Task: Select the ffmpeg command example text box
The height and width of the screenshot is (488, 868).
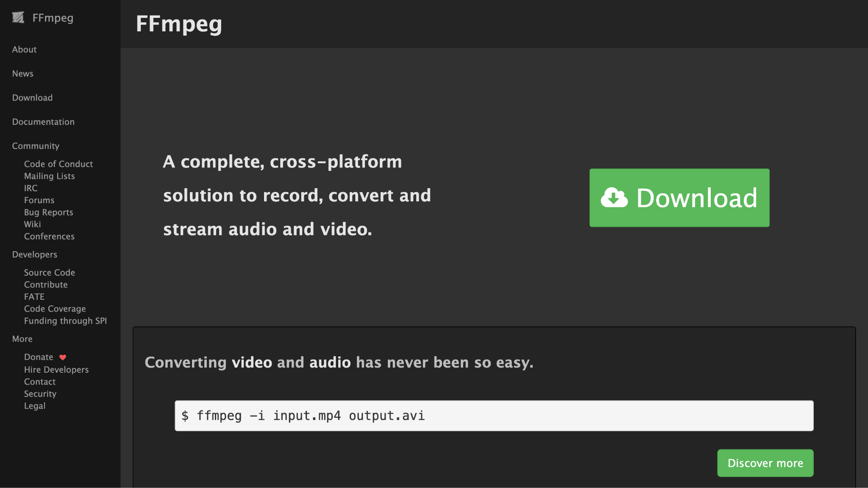Action: coord(493,415)
